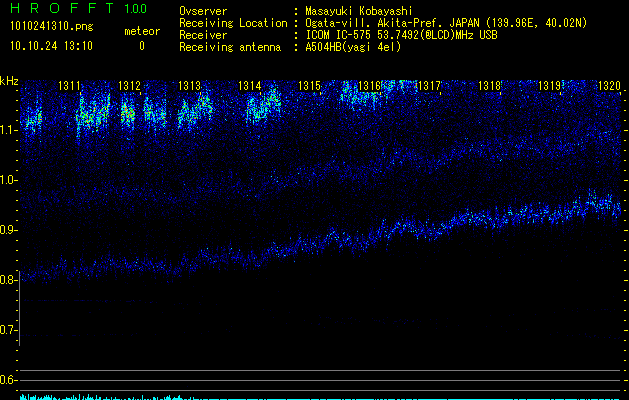Select the 1.1 kHz frequency label
The image size is (629, 400).
(x=8, y=130)
